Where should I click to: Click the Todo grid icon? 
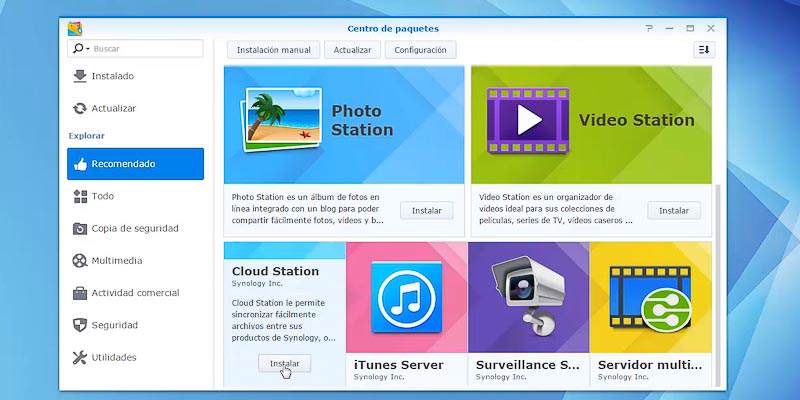pos(80,196)
